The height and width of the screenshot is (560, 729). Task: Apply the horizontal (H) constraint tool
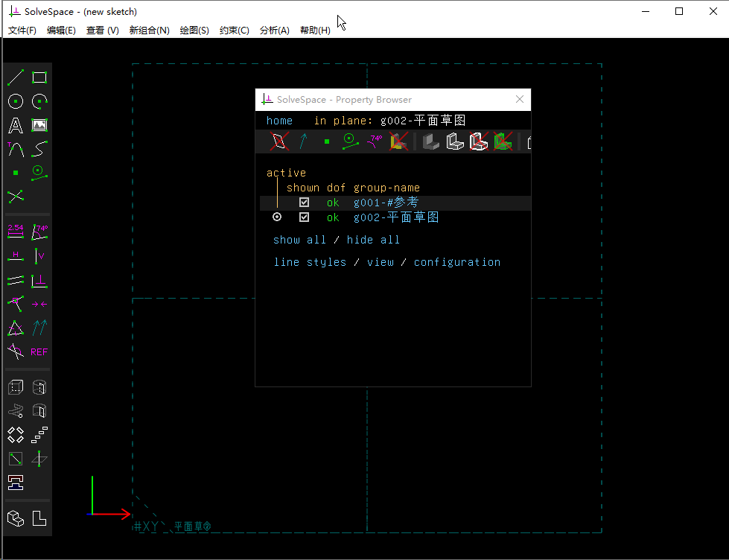point(15,256)
